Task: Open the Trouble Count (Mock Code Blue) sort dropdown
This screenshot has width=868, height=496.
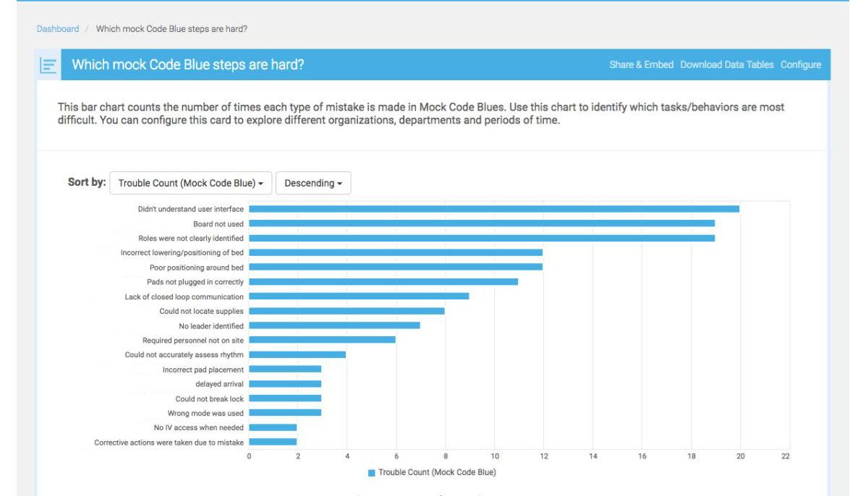Action: pyautogui.click(x=191, y=183)
